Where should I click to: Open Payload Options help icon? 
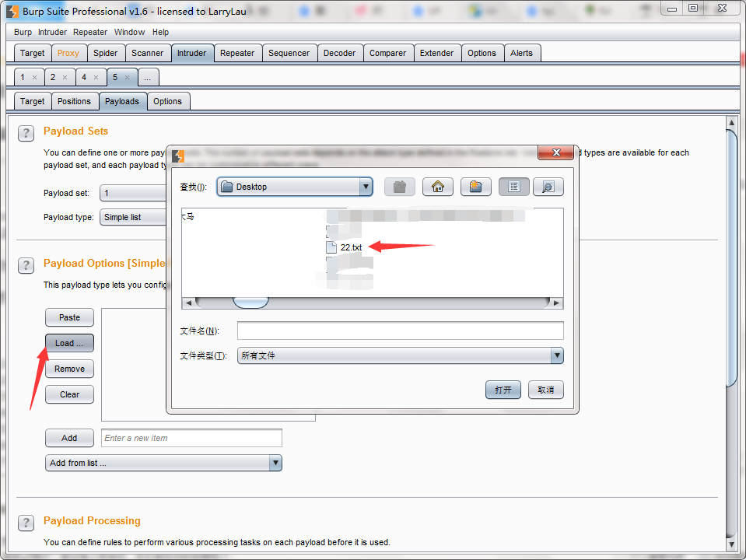click(x=26, y=265)
